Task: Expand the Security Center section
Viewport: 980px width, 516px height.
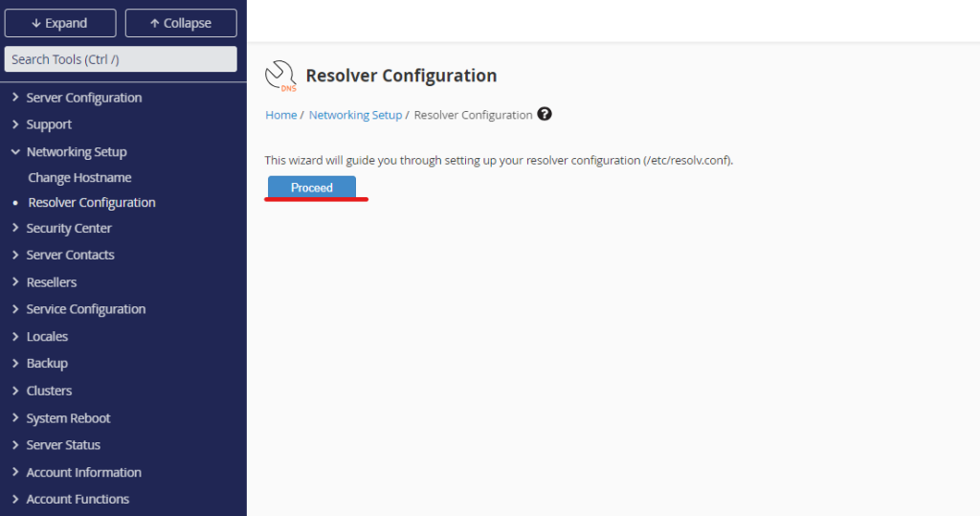Action: pyautogui.click(x=69, y=229)
